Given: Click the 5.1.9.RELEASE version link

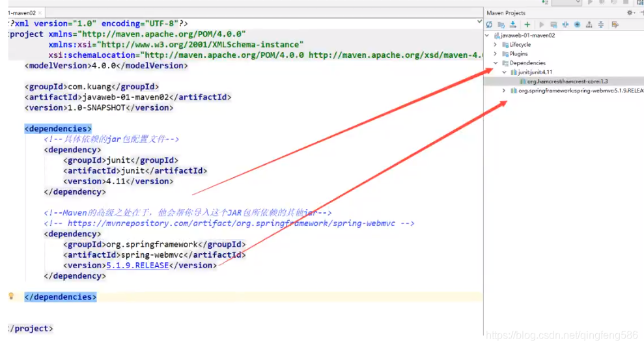Looking at the screenshot, I should (x=137, y=265).
